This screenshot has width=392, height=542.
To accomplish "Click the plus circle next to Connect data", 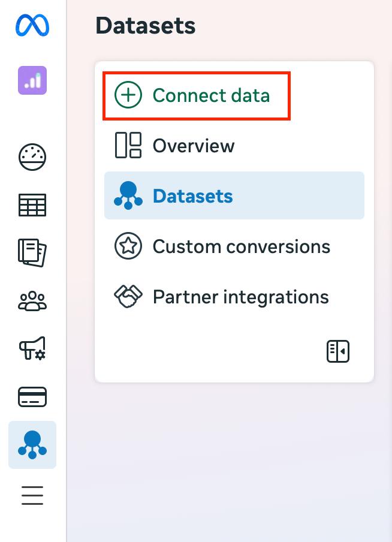I will point(128,95).
